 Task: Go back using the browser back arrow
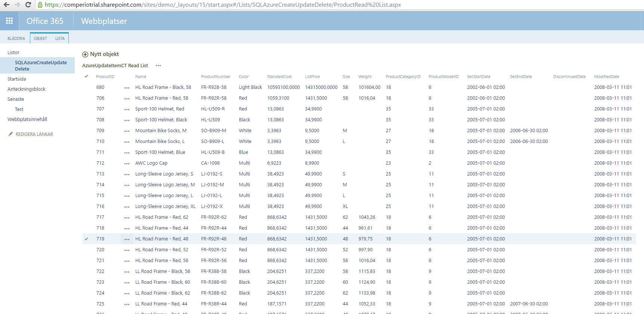(6, 5)
